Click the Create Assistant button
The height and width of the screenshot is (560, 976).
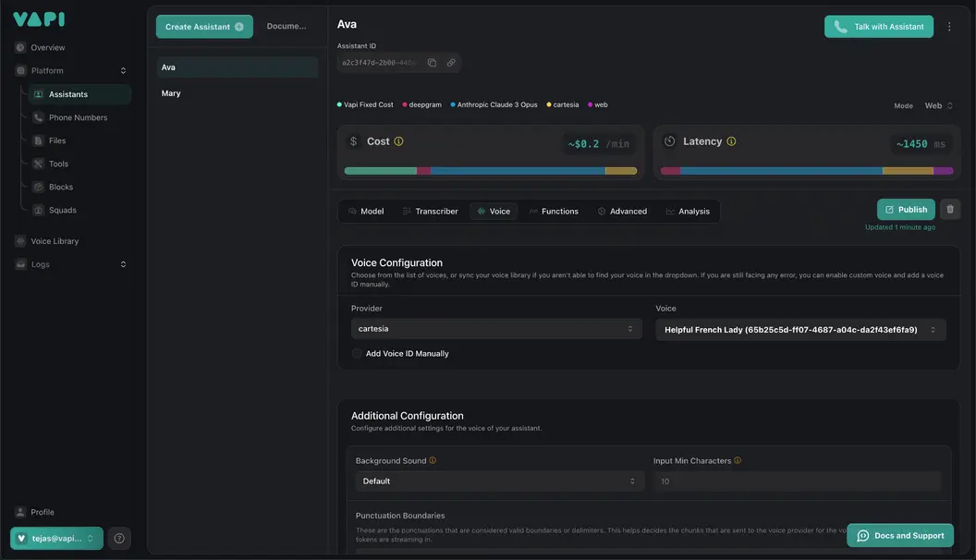point(204,27)
